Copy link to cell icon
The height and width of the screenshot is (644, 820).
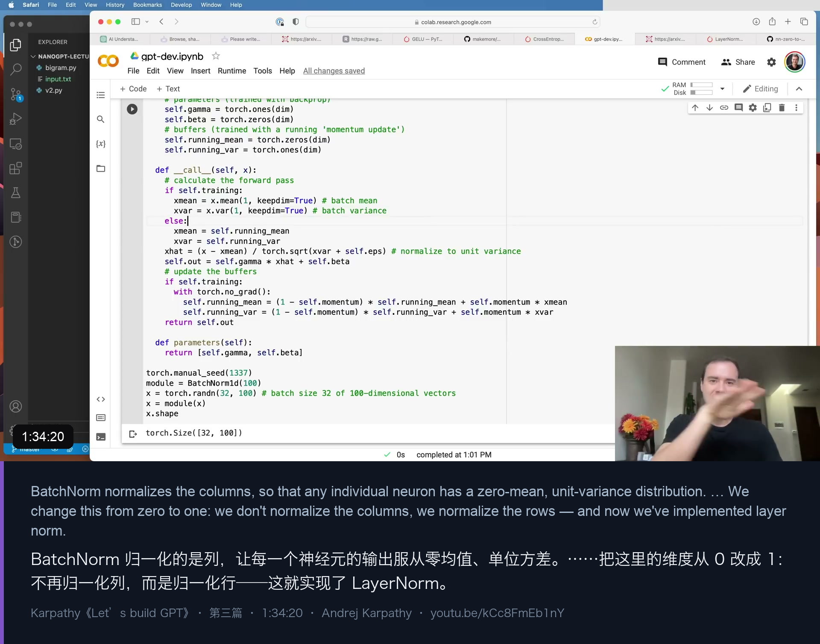click(724, 108)
